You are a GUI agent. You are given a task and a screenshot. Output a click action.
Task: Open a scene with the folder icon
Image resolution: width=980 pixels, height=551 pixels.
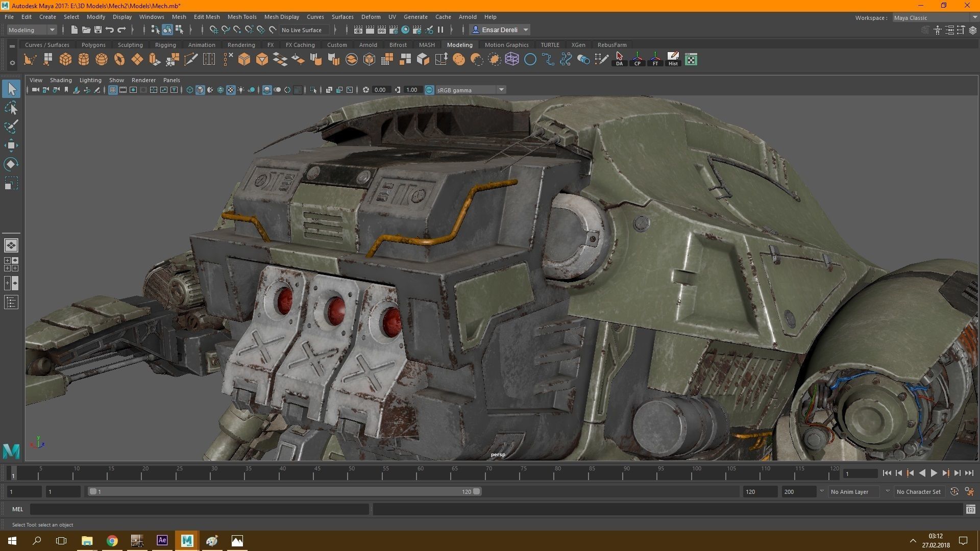pos(86,30)
